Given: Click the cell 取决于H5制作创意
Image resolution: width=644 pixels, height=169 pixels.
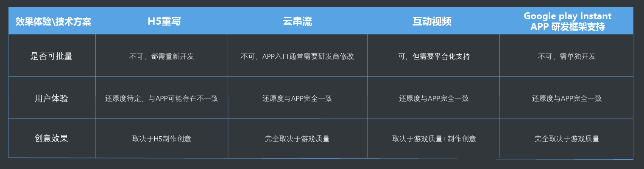Looking at the screenshot, I should tap(162, 139).
